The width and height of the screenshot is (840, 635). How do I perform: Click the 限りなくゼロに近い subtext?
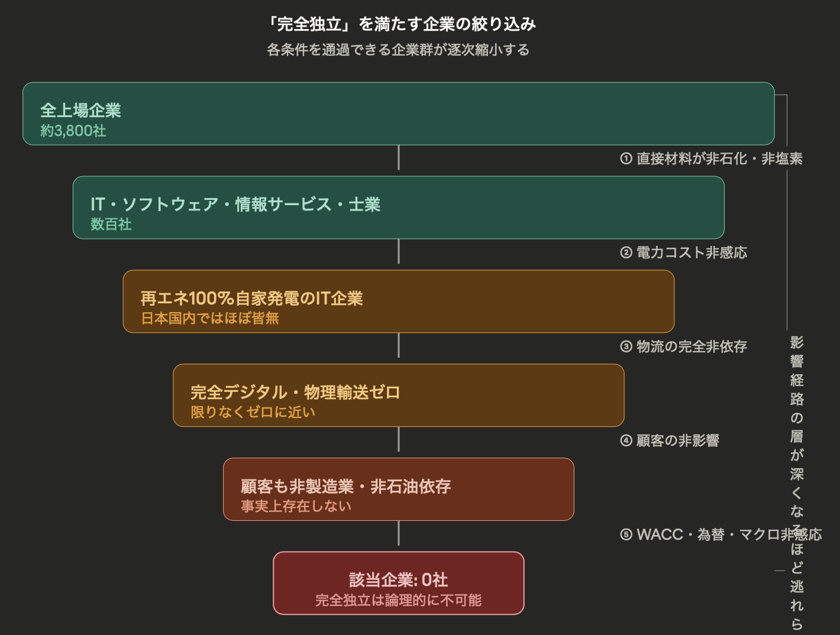pos(253,412)
